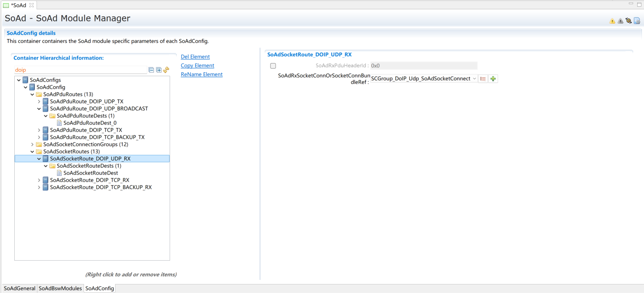Collapse all tree nodes with minus icon

point(151,70)
